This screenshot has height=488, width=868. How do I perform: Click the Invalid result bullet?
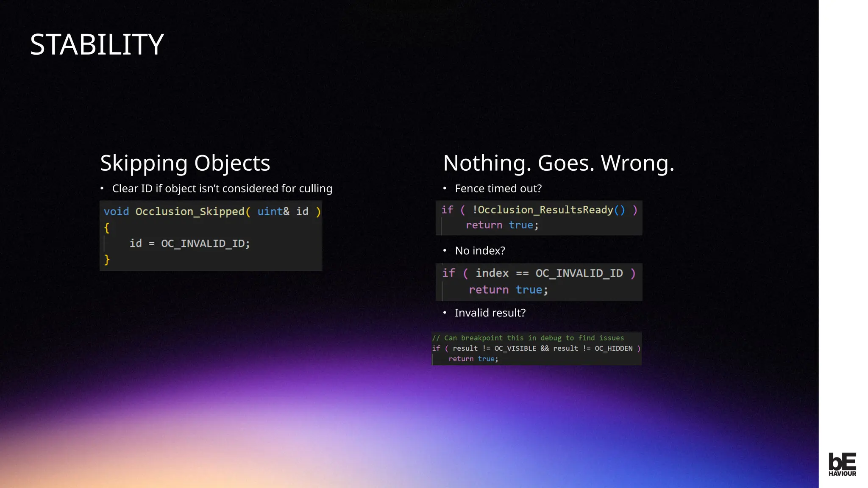click(490, 313)
